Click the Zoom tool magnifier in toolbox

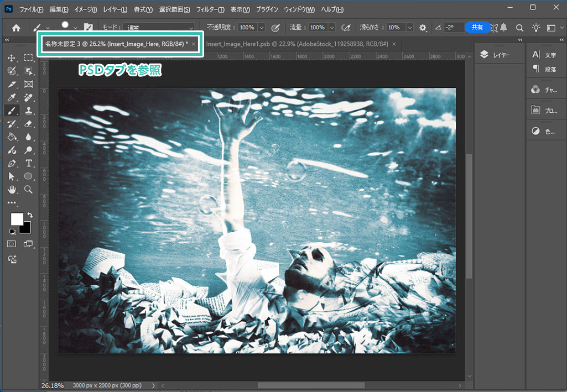point(29,190)
